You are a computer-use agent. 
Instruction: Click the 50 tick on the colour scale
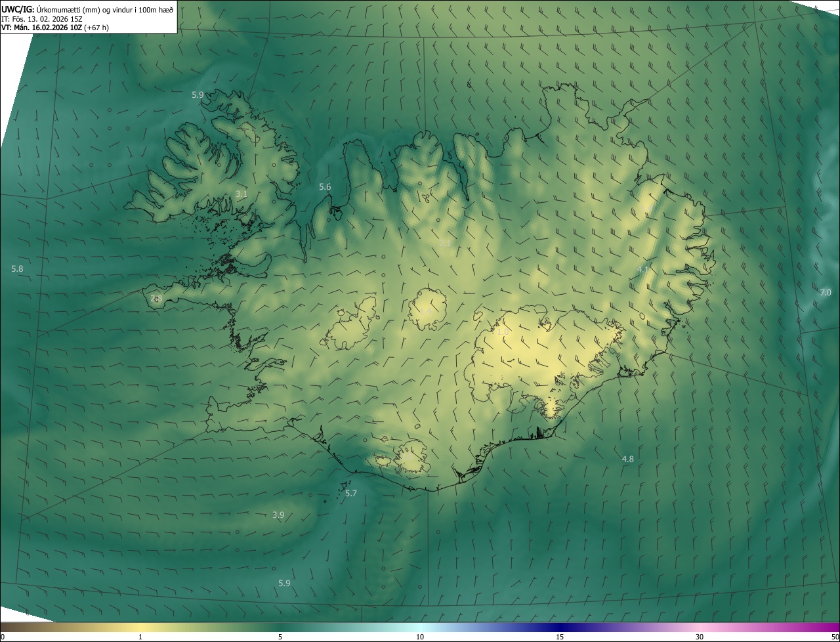pos(835,637)
